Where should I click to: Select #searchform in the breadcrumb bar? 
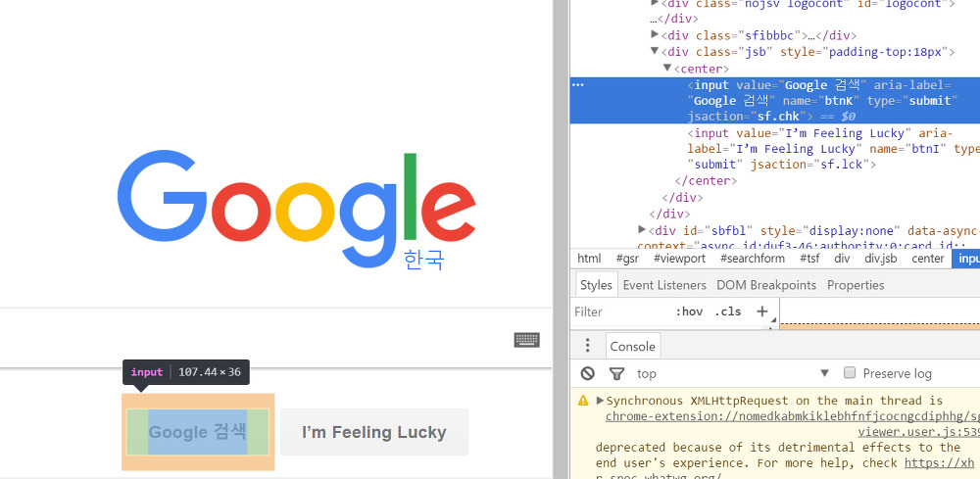[752, 259]
